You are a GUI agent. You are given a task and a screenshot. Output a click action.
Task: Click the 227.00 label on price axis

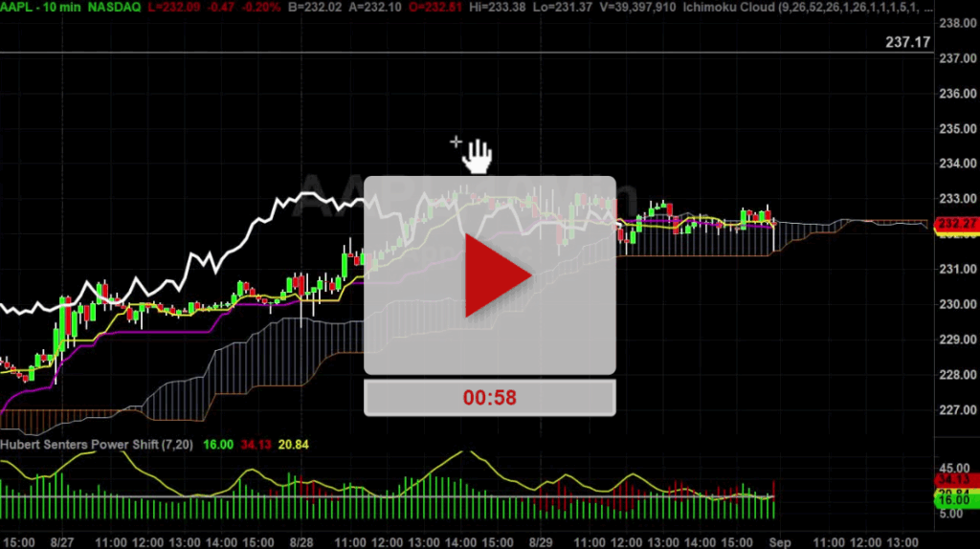pyautogui.click(x=956, y=410)
